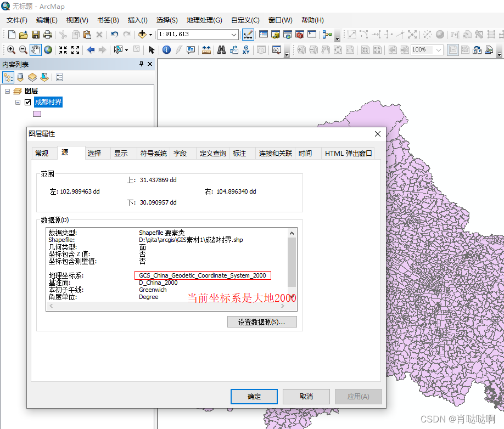Switch to List By Source icon

(x=20, y=77)
